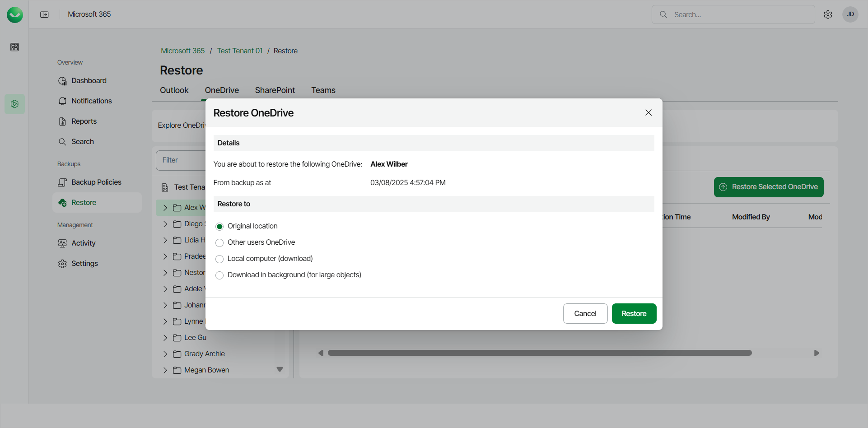Screen dimensions: 868x428
Task: Open the JD user avatar menu
Action: [850, 14]
